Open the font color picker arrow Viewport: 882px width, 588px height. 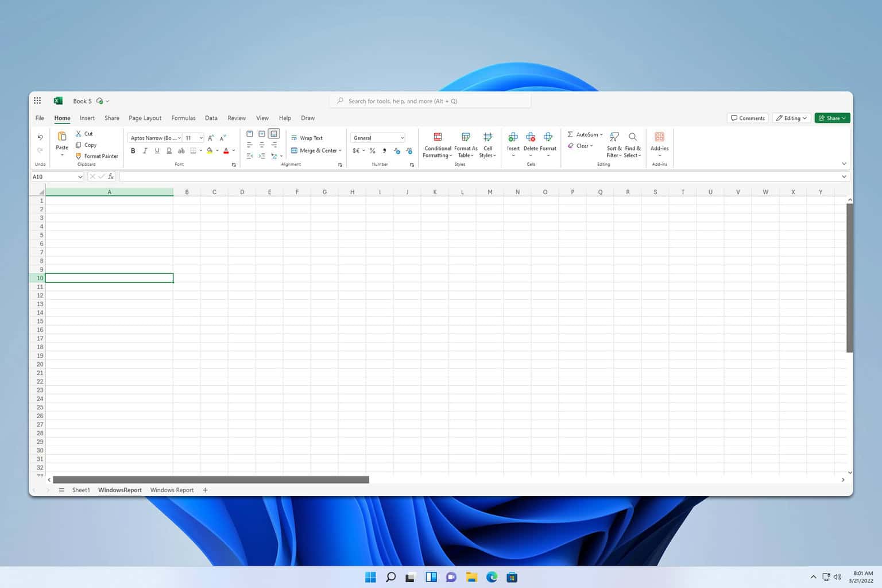pos(234,150)
